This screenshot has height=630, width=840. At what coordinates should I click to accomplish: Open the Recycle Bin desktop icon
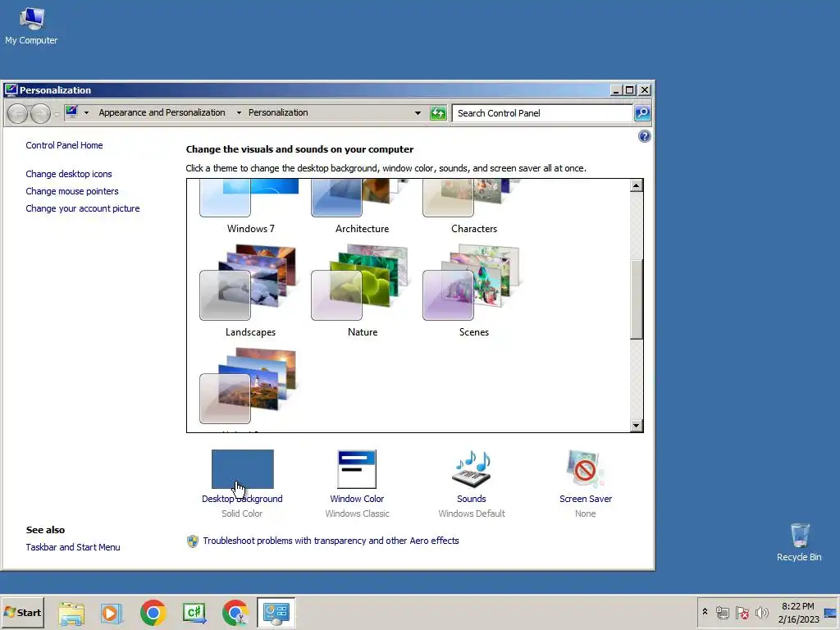[799, 542]
